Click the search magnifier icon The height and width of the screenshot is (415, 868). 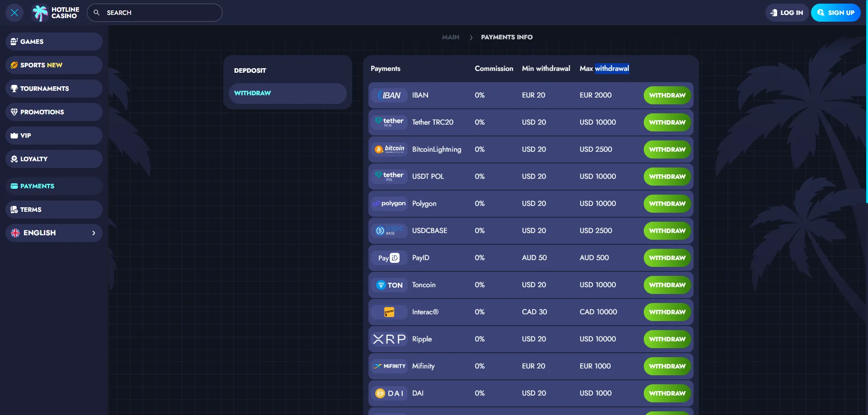click(x=96, y=13)
